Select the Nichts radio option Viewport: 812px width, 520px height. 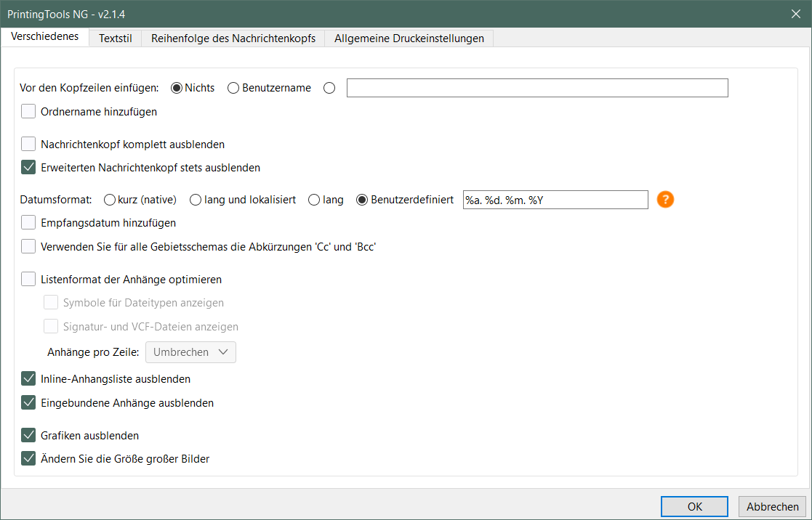coord(177,88)
